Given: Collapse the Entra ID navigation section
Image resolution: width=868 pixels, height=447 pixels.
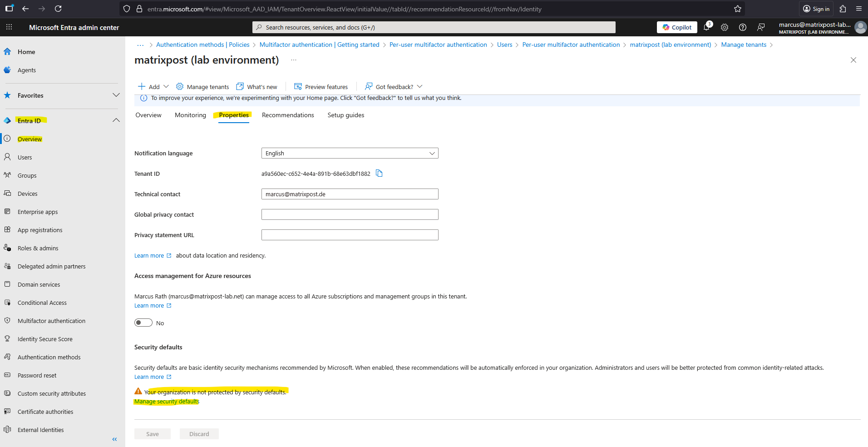Looking at the screenshot, I should (116, 120).
